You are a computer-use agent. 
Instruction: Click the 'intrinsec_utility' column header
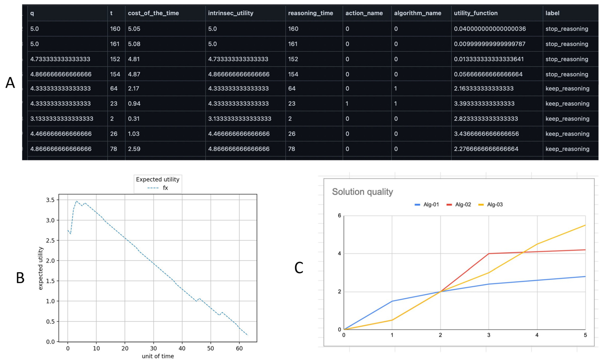(230, 13)
